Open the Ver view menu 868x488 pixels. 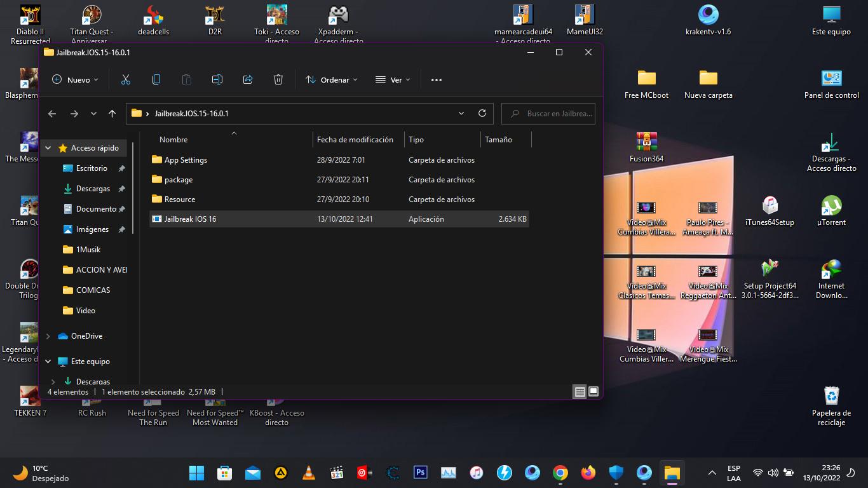click(x=393, y=79)
